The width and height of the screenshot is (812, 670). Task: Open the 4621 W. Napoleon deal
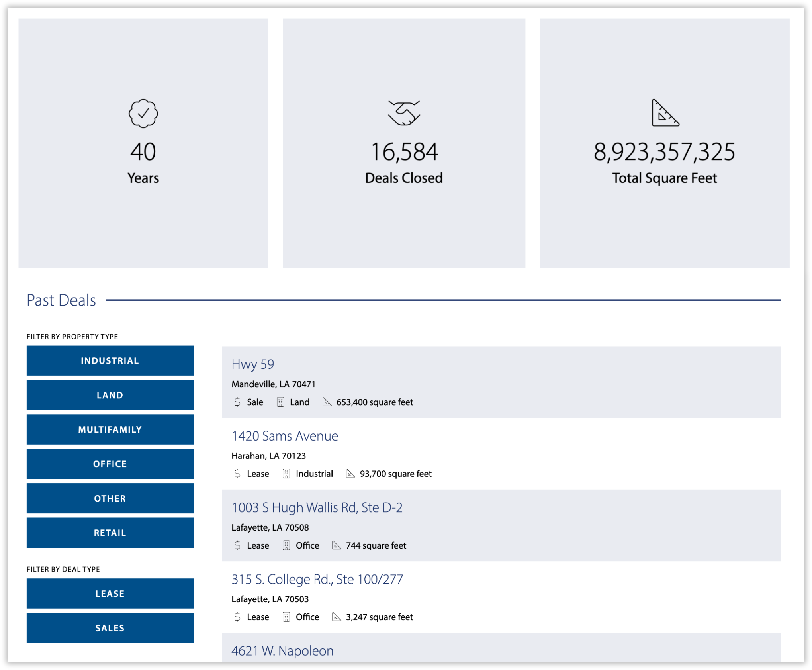click(283, 651)
